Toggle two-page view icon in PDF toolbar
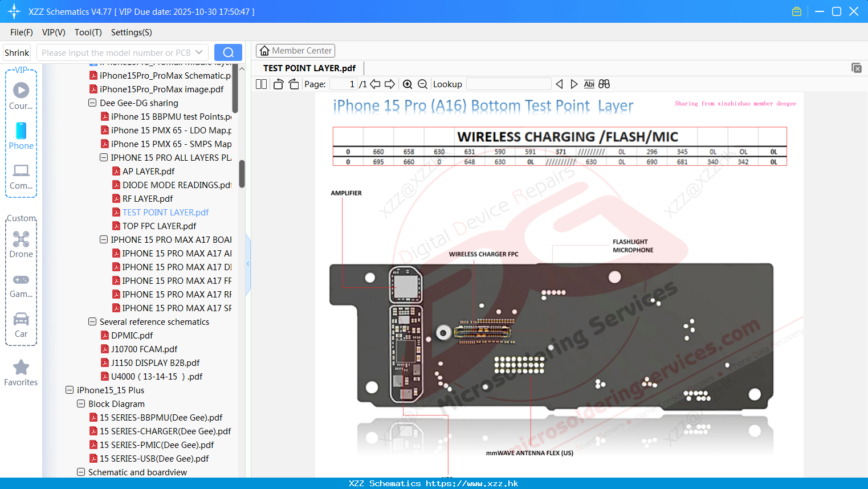 [x=262, y=84]
